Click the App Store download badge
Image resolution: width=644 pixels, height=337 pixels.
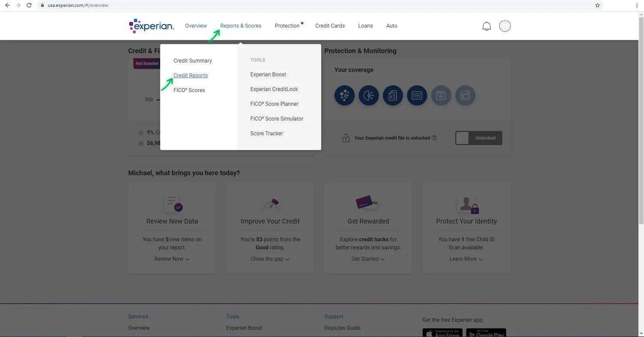tap(443, 333)
